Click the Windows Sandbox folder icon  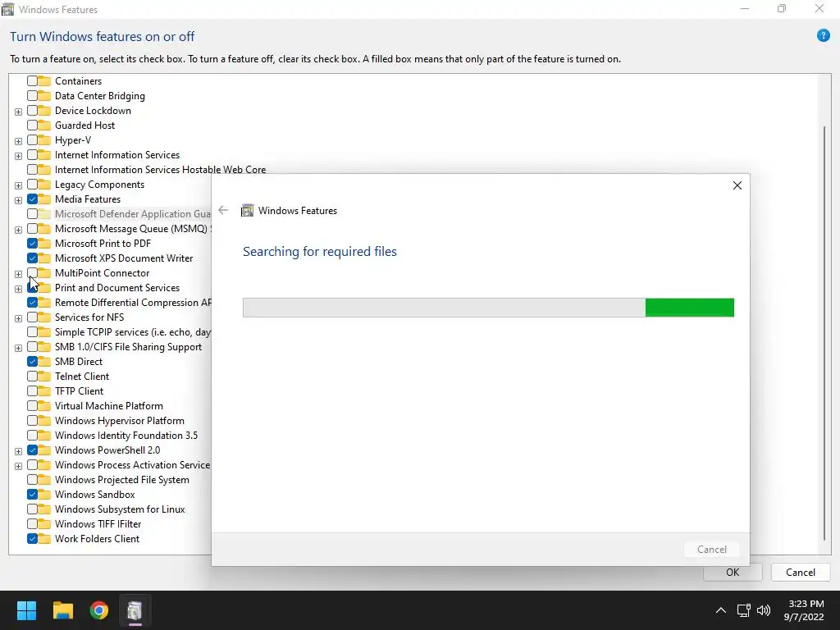[44, 495]
